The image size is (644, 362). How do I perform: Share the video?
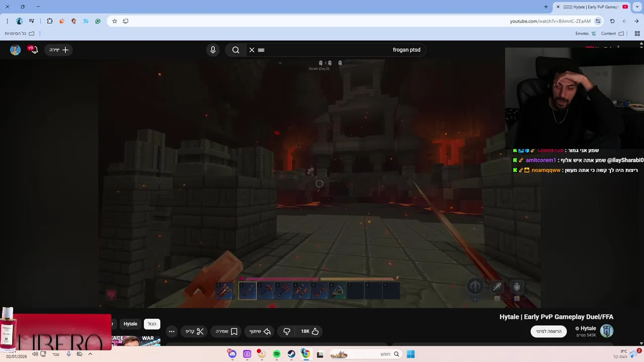pyautogui.click(x=260, y=331)
